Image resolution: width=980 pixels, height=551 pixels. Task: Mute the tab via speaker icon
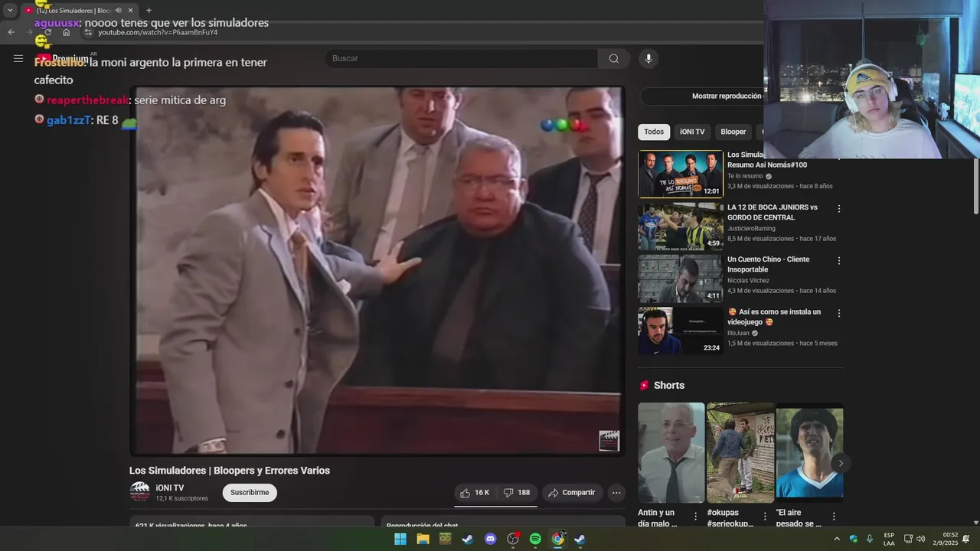point(118,11)
